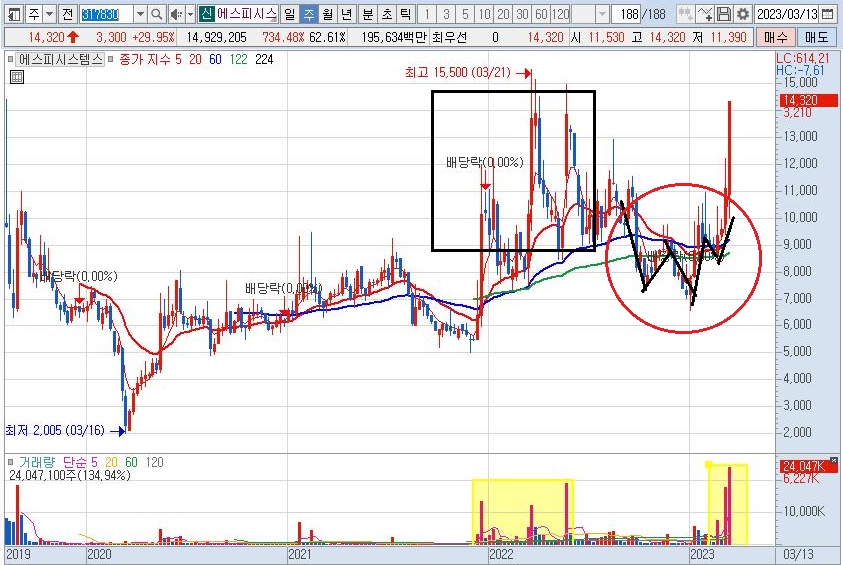Screen dimensions: 843x565
Task: Click the 매수 buy button
Action: [775, 38]
